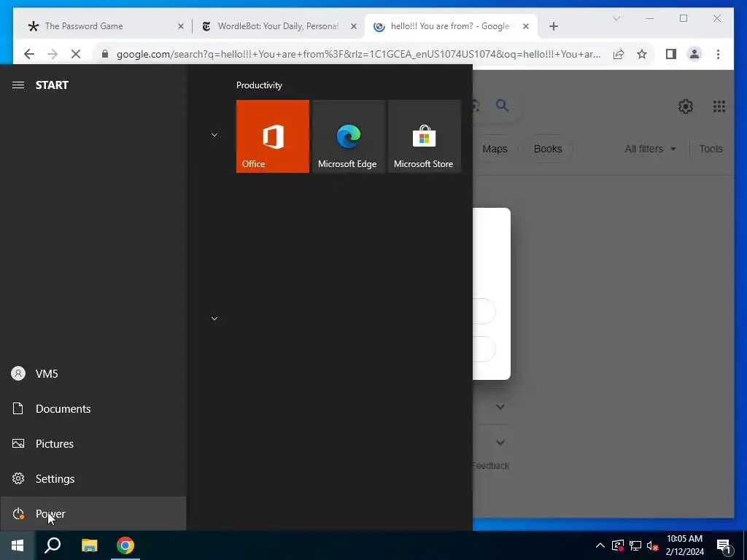
Task: Open the Microsoft Store tile
Action: [x=425, y=136]
